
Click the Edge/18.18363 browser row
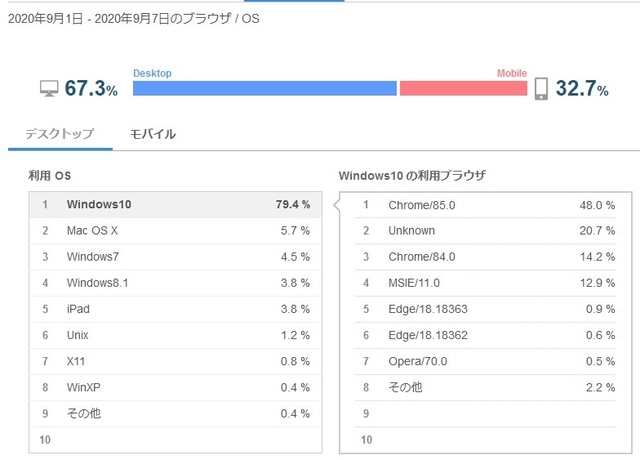click(486, 309)
